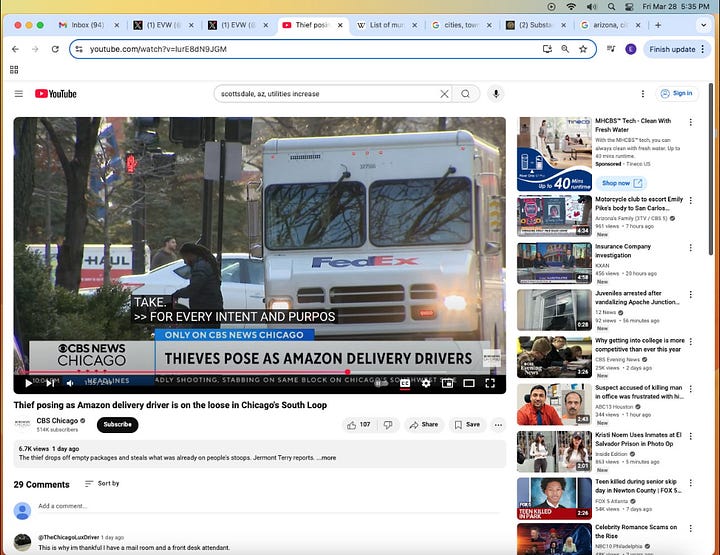Image resolution: width=720 pixels, height=555 pixels.
Task: Mute the video volume icon
Action: [x=70, y=383]
